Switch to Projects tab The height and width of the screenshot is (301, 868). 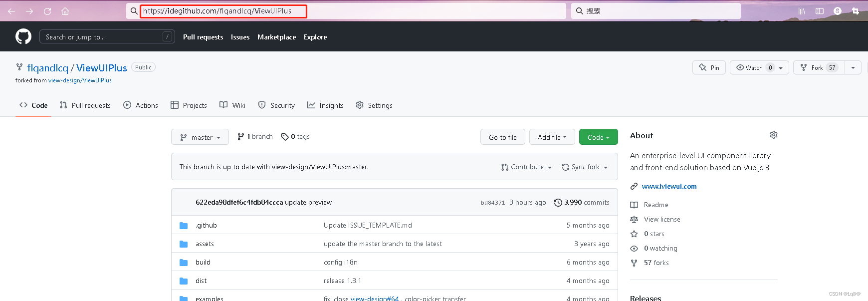(189, 105)
